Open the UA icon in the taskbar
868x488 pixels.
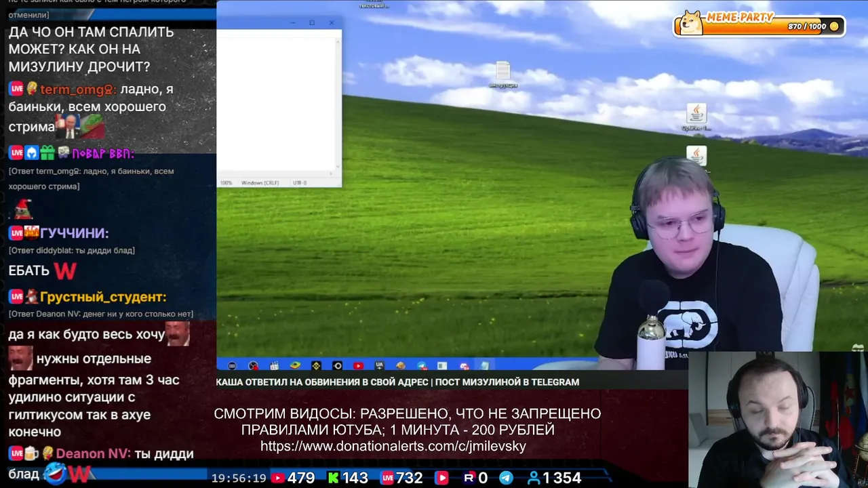click(379, 366)
